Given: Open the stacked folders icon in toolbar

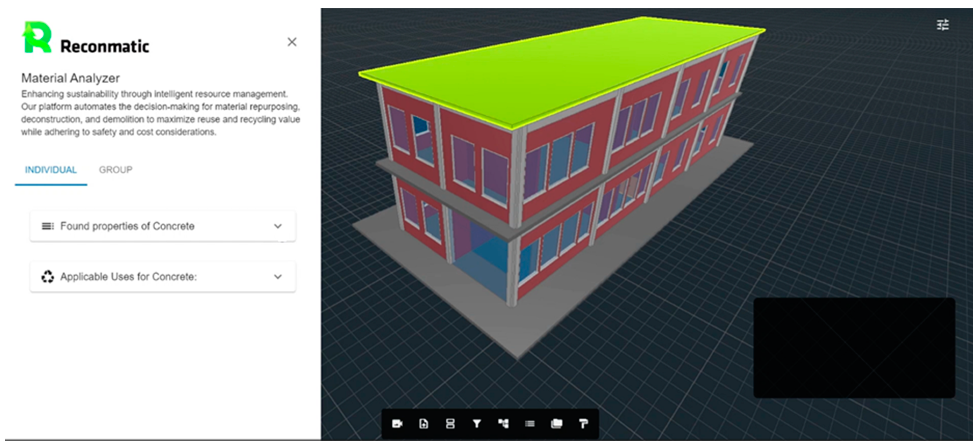Looking at the screenshot, I should click(x=557, y=424).
